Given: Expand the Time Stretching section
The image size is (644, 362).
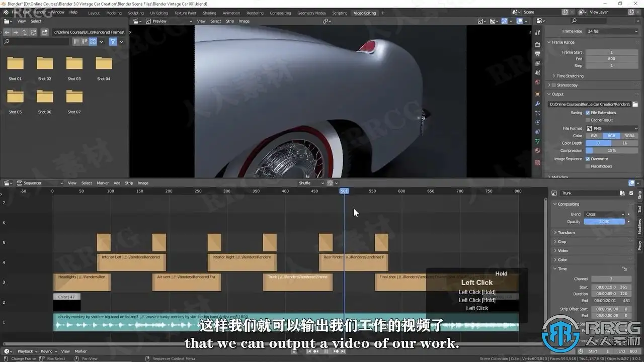Looking at the screenshot, I should point(570,76).
